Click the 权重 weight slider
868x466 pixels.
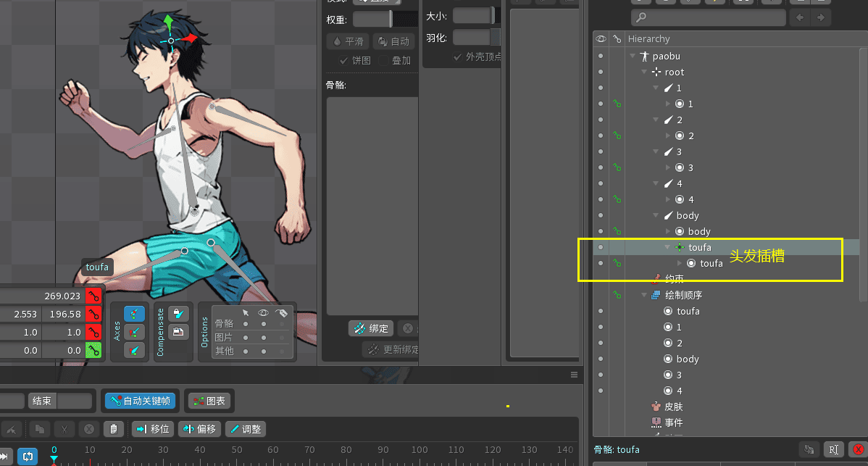click(373, 19)
